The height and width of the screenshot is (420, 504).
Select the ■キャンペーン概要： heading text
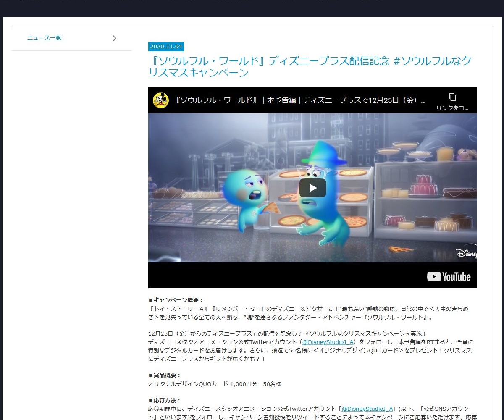[x=176, y=300]
